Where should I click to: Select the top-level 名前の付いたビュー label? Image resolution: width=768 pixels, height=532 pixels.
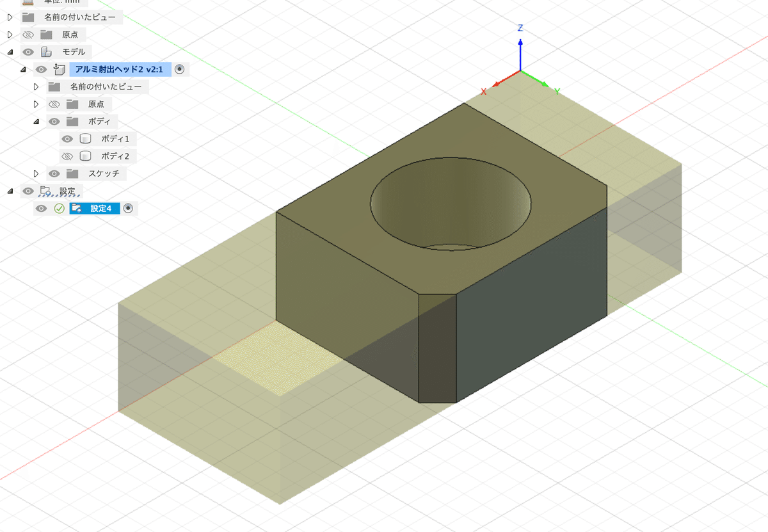pyautogui.click(x=80, y=17)
